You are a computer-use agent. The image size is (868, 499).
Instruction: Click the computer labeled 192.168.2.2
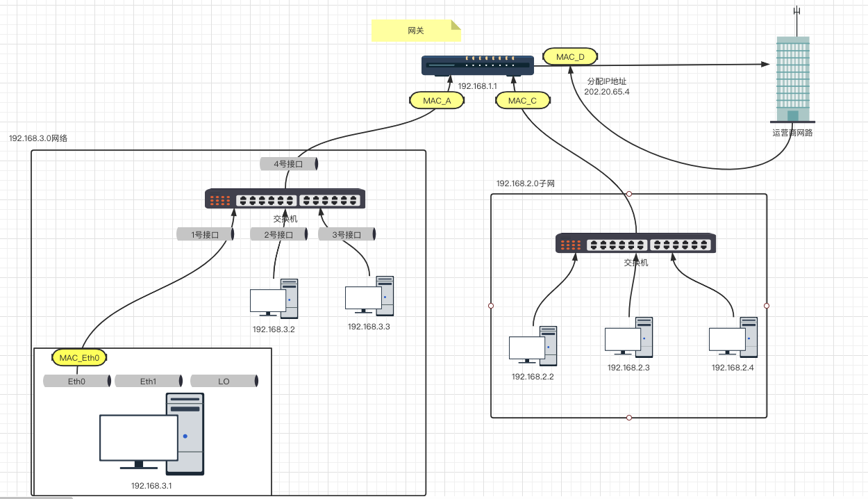pyautogui.click(x=533, y=347)
